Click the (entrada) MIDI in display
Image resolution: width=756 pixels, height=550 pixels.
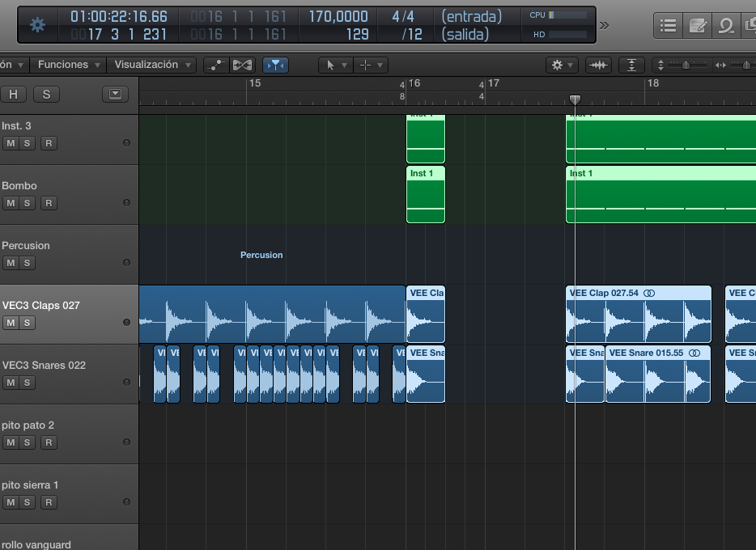coord(472,17)
